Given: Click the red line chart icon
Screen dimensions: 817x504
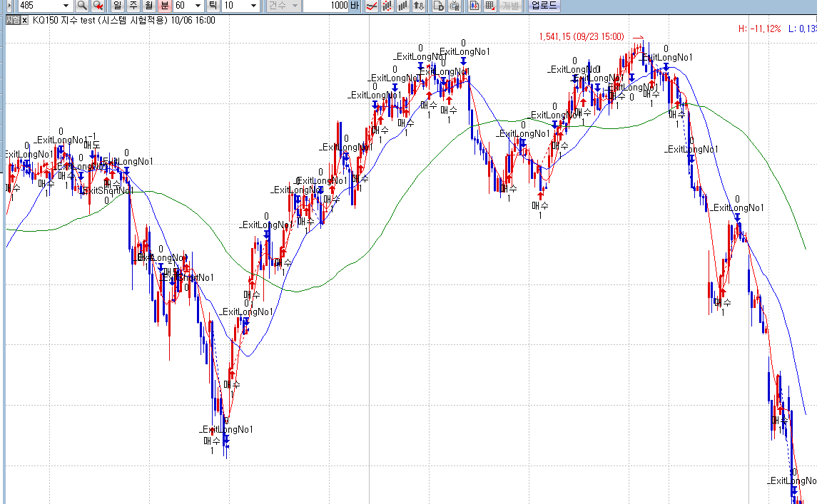Looking at the screenshot, I should point(372,6).
